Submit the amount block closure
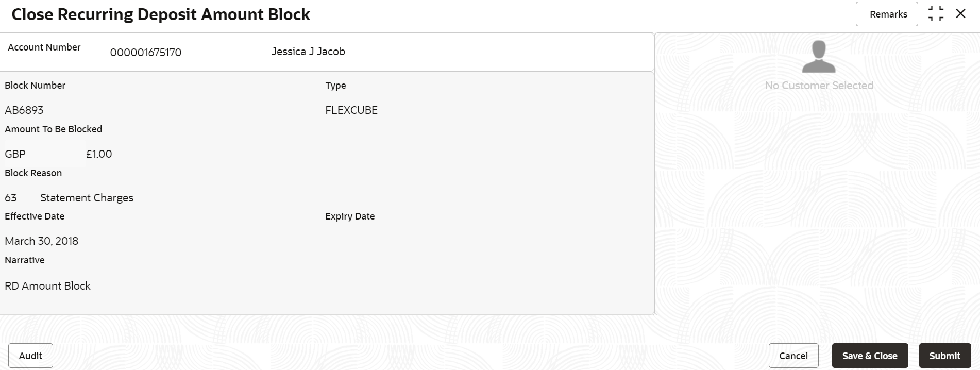980x370 pixels. (x=944, y=356)
